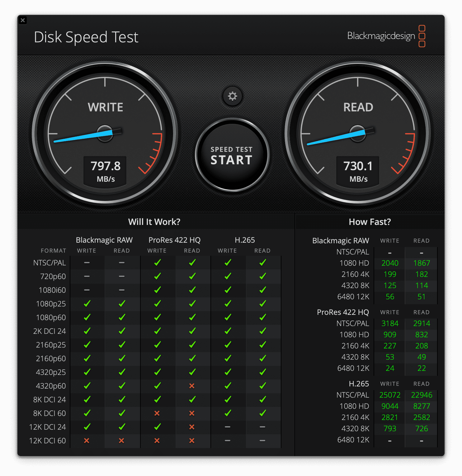Click H.265 write dash at 12K DCI 24
This screenshot has height=476, width=462.
(228, 427)
